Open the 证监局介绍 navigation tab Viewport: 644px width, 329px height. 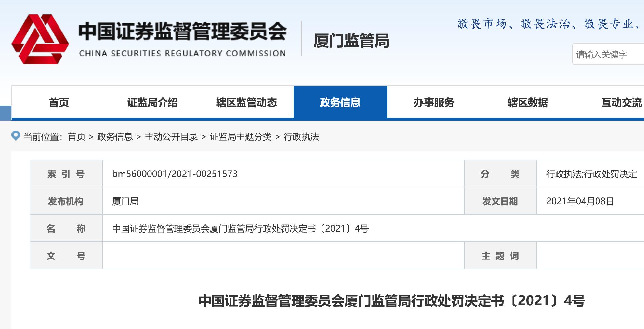pyautogui.click(x=152, y=102)
